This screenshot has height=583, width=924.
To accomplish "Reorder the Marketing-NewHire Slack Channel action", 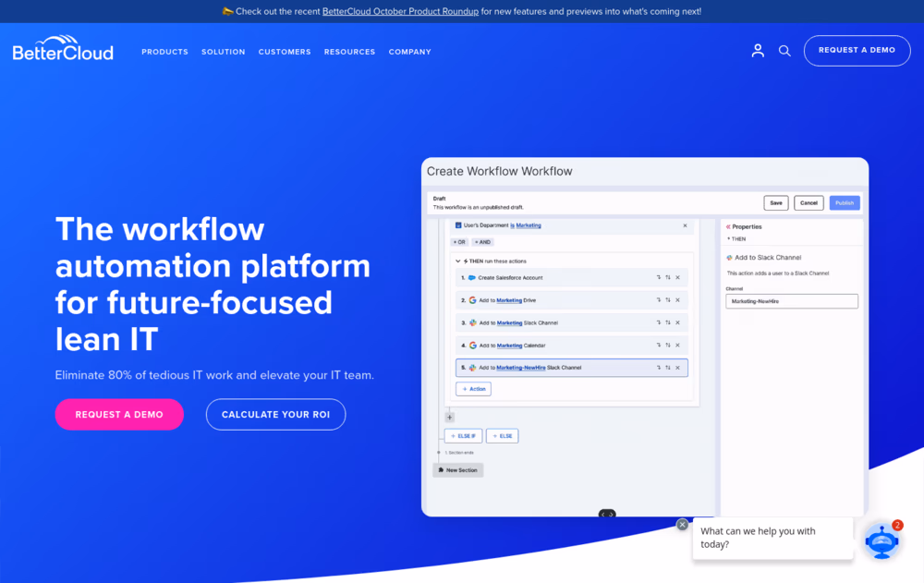I will 668,367.
